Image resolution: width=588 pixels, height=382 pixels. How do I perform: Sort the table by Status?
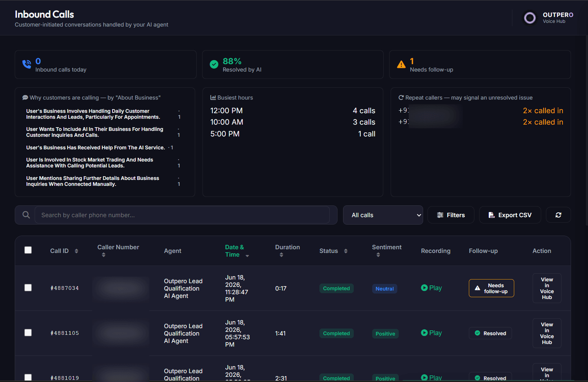pos(346,251)
